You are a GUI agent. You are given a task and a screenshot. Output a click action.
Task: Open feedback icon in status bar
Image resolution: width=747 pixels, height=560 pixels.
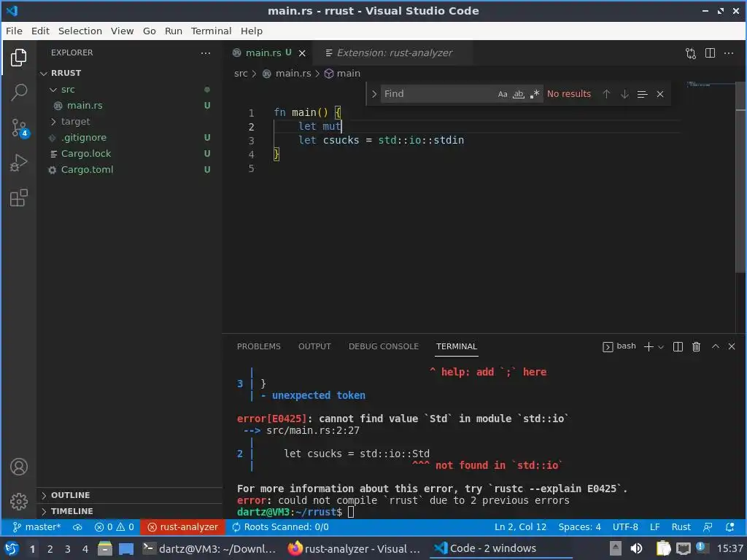708,527
